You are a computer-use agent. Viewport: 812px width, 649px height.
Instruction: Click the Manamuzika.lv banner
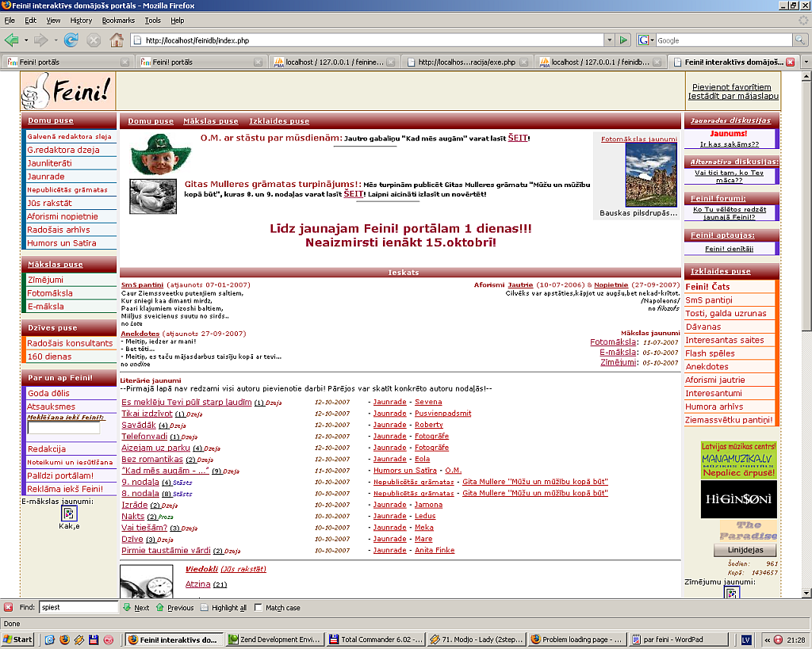(x=738, y=460)
